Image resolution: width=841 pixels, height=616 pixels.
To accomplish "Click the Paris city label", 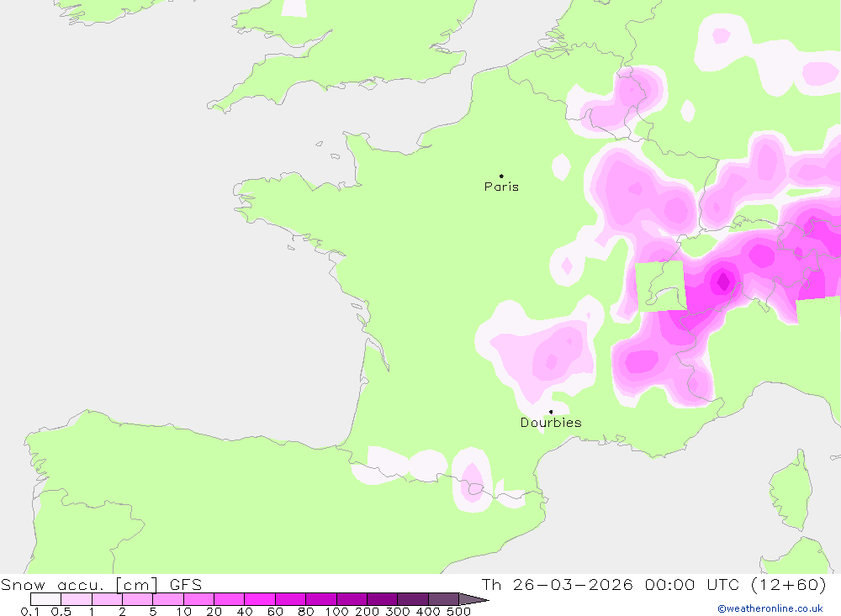I will coord(501,187).
